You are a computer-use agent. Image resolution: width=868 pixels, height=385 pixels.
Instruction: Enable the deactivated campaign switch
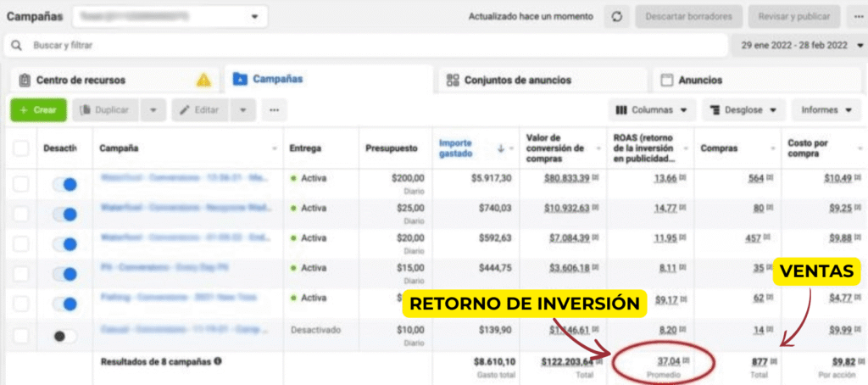pyautogui.click(x=64, y=336)
